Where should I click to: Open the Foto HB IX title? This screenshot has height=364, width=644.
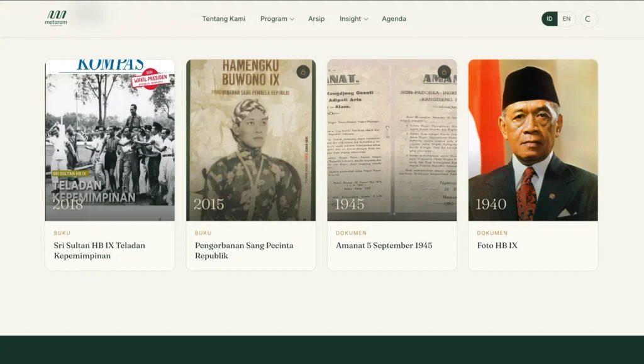click(497, 245)
